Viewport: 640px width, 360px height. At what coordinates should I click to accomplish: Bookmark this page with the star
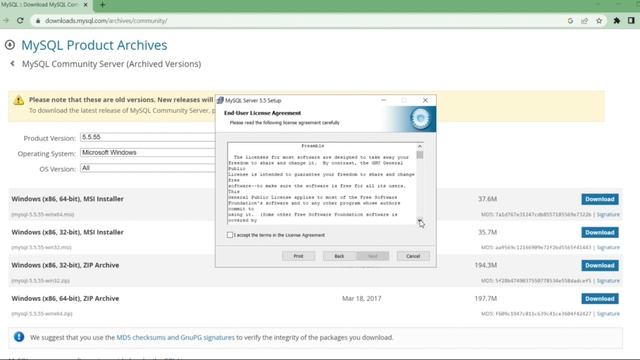[599, 20]
